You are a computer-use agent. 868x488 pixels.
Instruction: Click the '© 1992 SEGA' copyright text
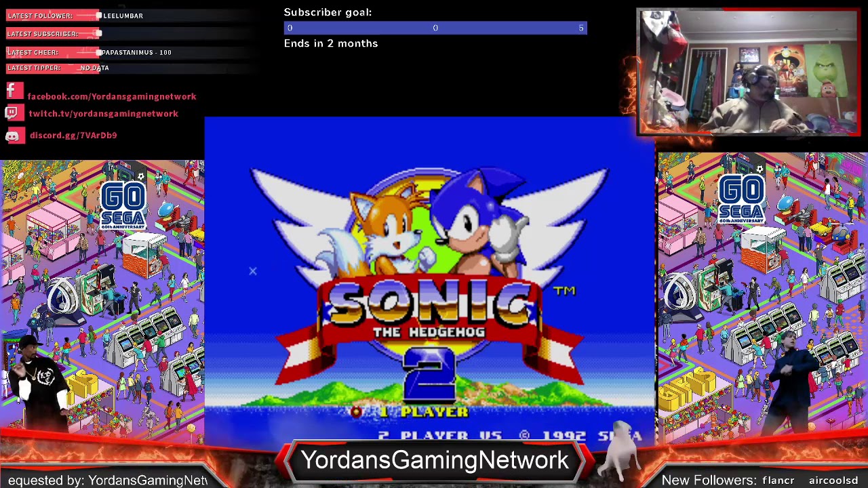(x=581, y=436)
